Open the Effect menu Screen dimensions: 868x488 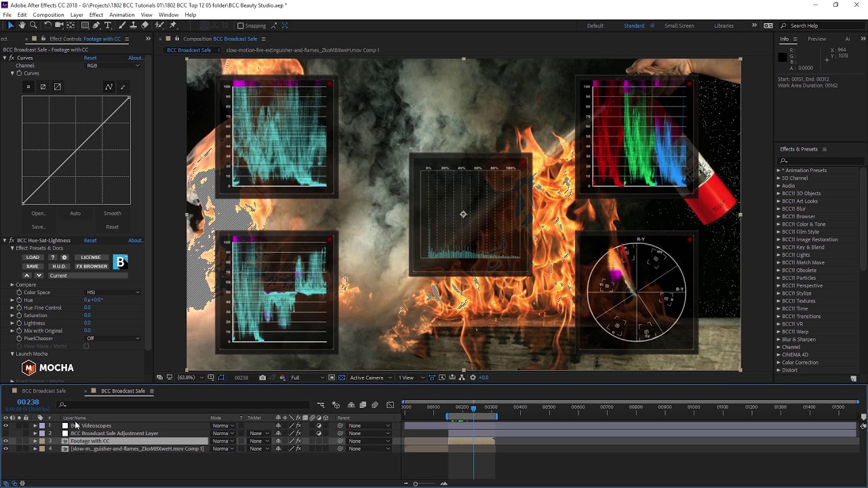coord(96,15)
